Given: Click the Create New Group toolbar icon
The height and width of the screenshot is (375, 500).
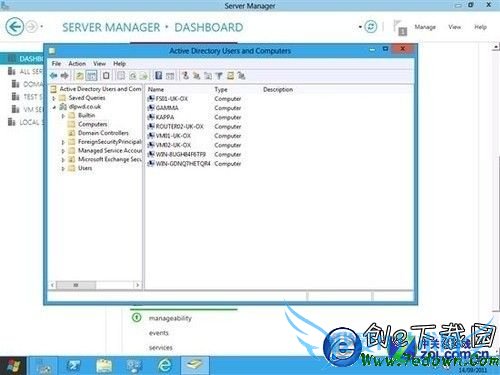Looking at the screenshot, I should [197, 76].
